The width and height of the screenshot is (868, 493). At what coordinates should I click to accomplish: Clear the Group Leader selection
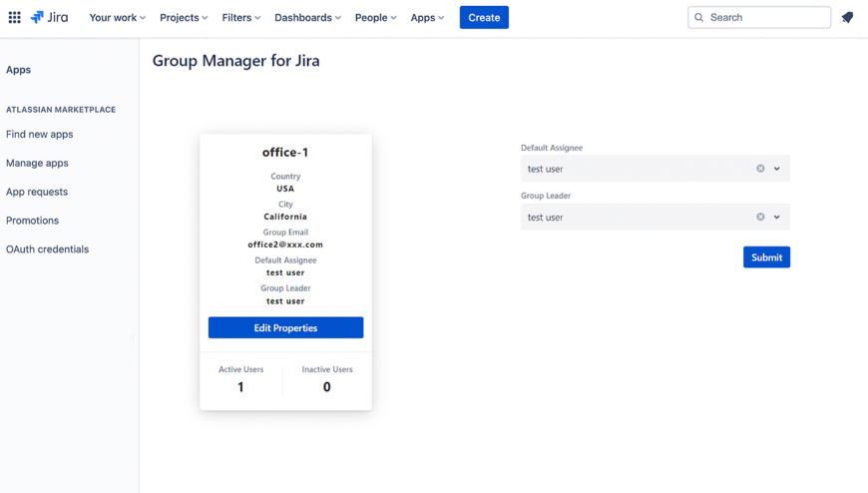[x=760, y=217]
